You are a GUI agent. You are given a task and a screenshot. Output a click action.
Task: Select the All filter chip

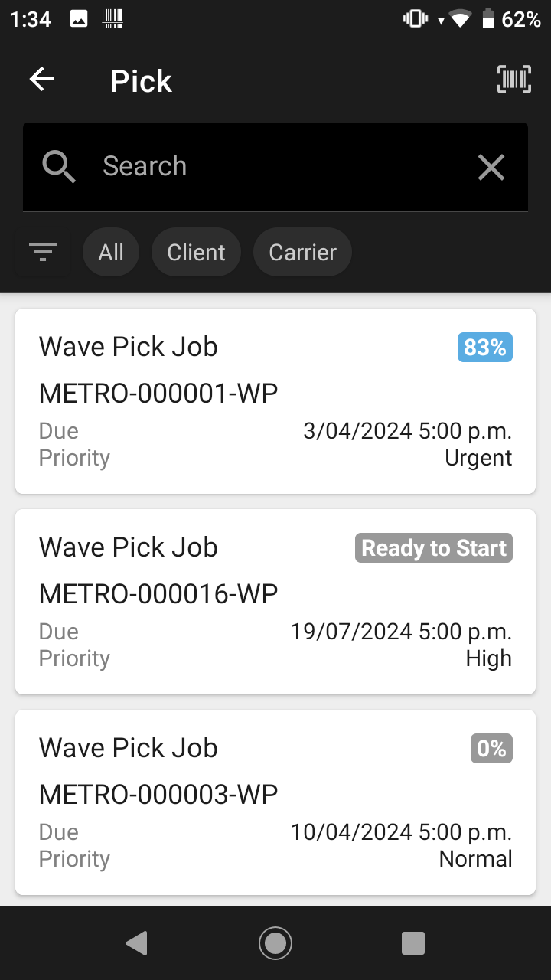[x=111, y=253]
